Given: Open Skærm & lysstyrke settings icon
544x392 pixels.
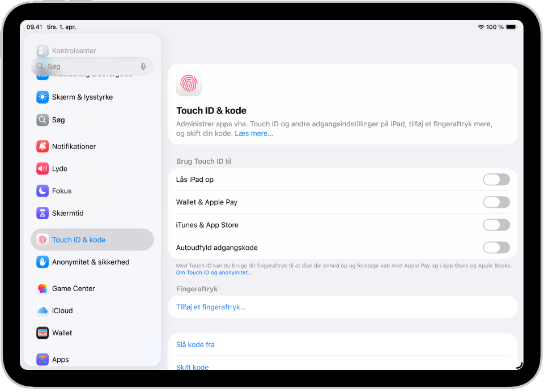Looking at the screenshot, I should point(42,97).
